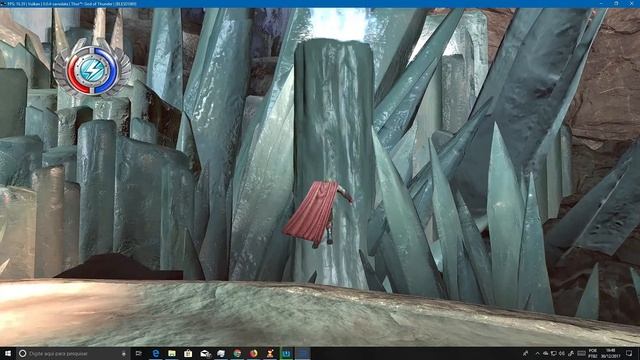Open the touch keyboard tray icon
The width and height of the screenshot is (640, 360).
pos(581,353)
